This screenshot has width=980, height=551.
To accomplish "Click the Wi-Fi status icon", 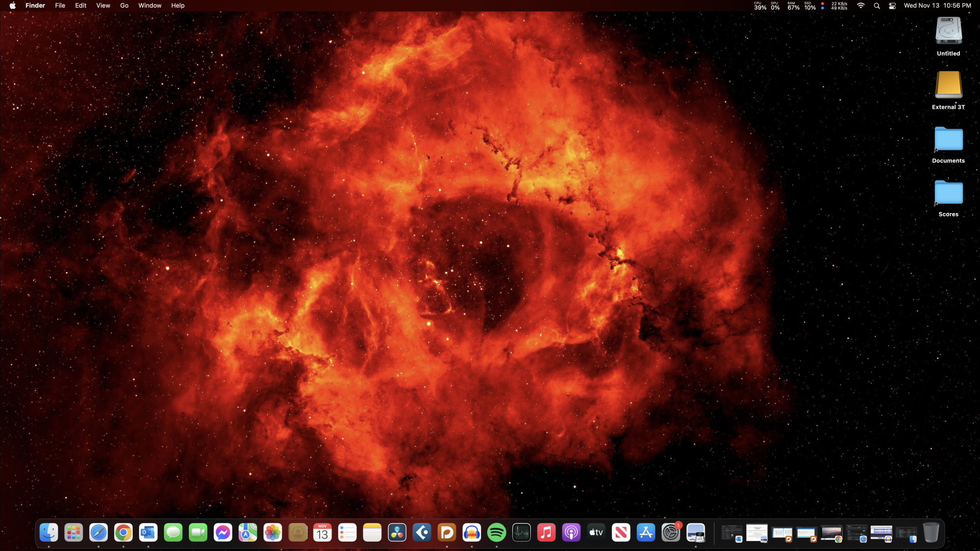I will pos(860,6).
